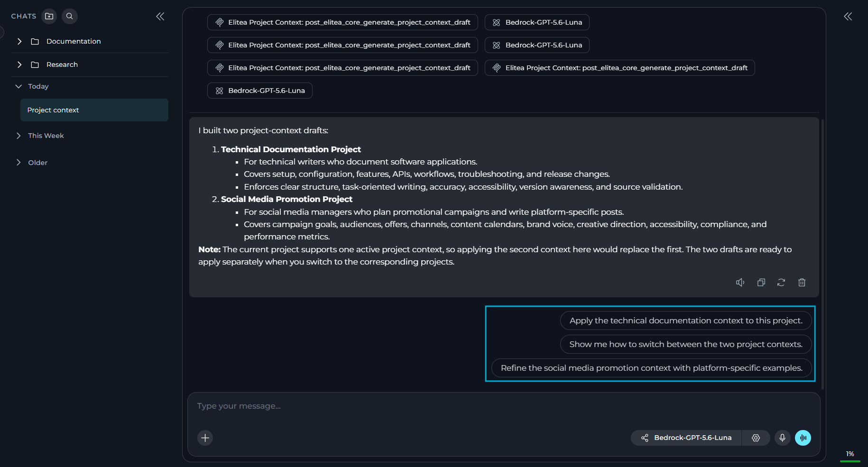Click the cyan voice waveform button
Viewport: 868px width, 467px height.
[x=803, y=438]
